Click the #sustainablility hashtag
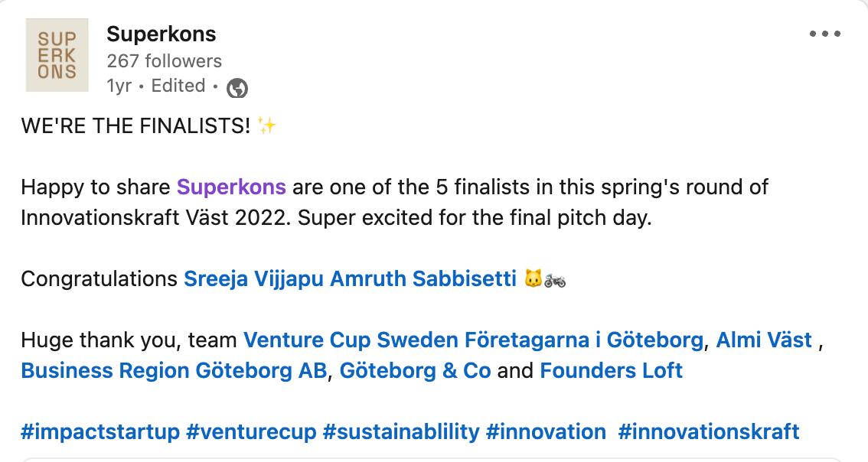 point(401,432)
